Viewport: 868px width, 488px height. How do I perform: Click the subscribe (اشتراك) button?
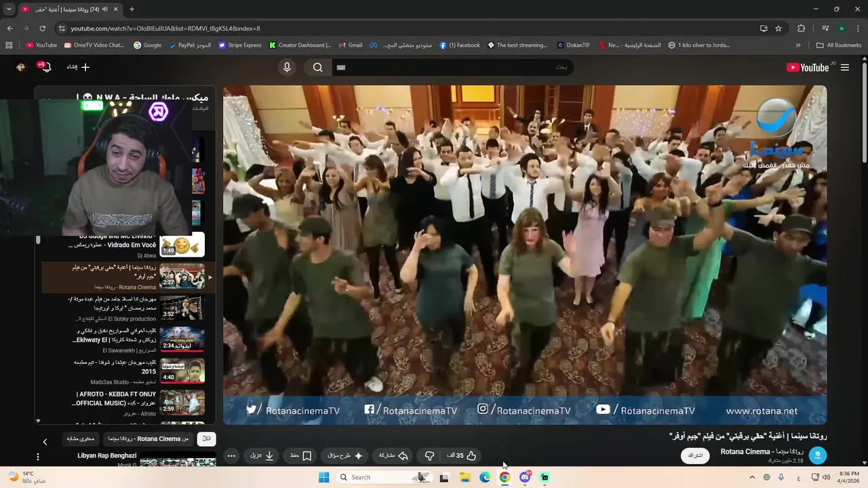point(695,455)
